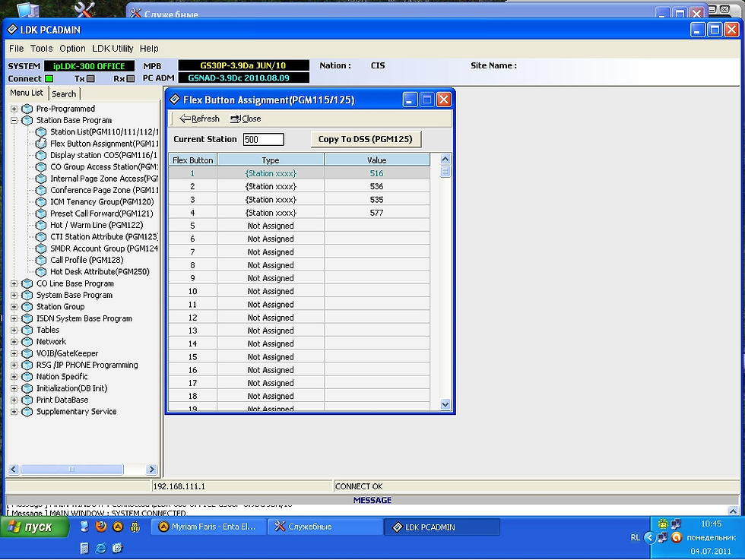Click the Internal Page Zone Access icon
The height and width of the screenshot is (560, 745).
pyautogui.click(x=41, y=179)
